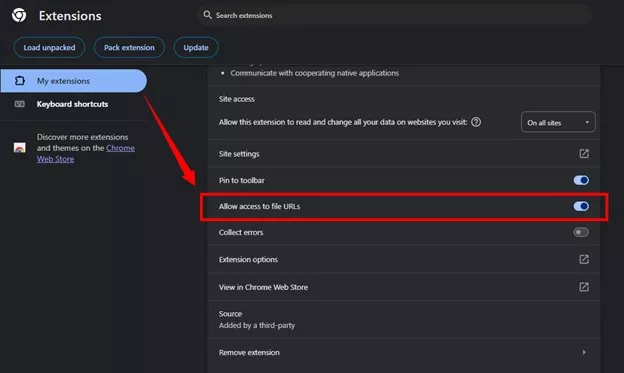Viewport: 624px width, 373px height.
Task: Expand Remove extension arrow
Action: (x=584, y=352)
